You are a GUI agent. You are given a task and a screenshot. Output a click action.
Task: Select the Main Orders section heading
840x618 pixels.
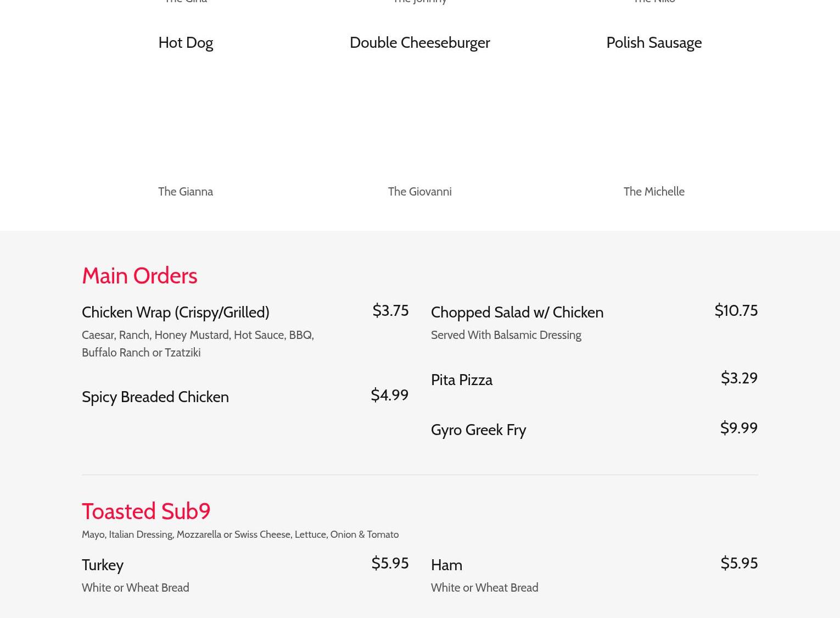point(139,275)
